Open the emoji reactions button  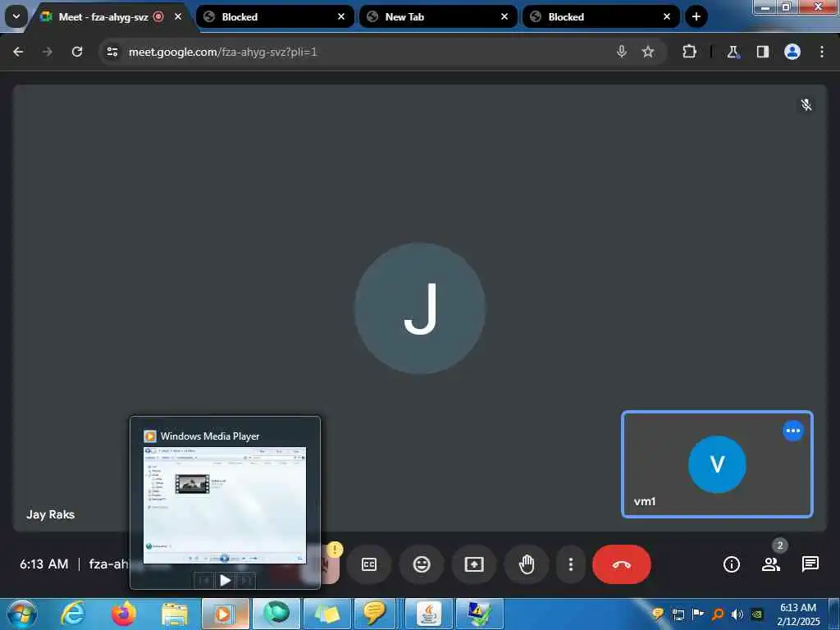(422, 564)
